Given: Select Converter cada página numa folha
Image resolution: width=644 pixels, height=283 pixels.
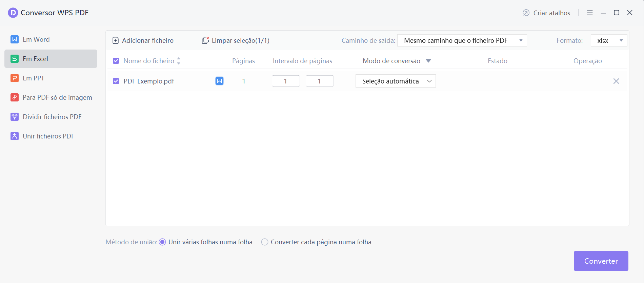Looking at the screenshot, I should click(265, 242).
